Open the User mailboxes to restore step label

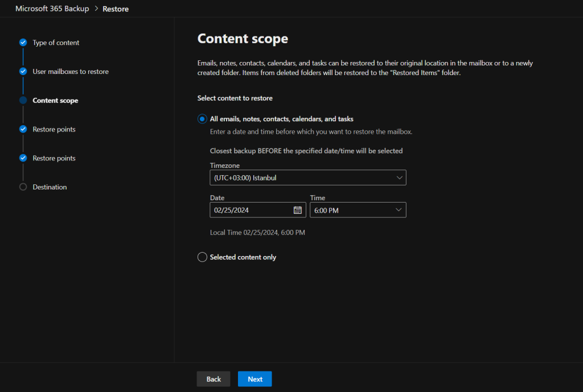pyautogui.click(x=71, y=72)
